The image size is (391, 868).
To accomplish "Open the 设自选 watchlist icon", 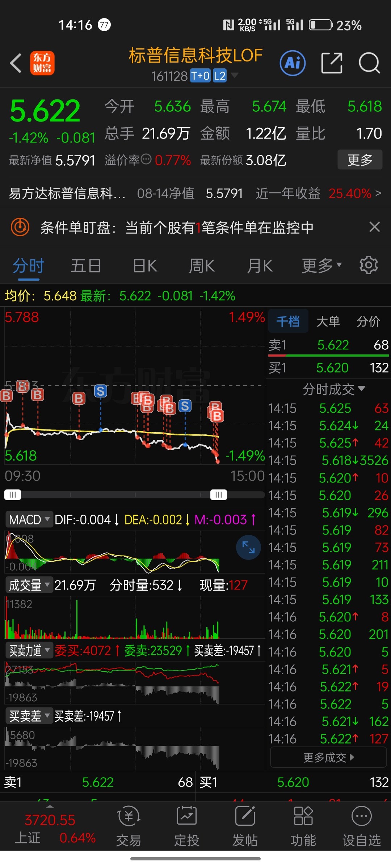I will point(362,826).
